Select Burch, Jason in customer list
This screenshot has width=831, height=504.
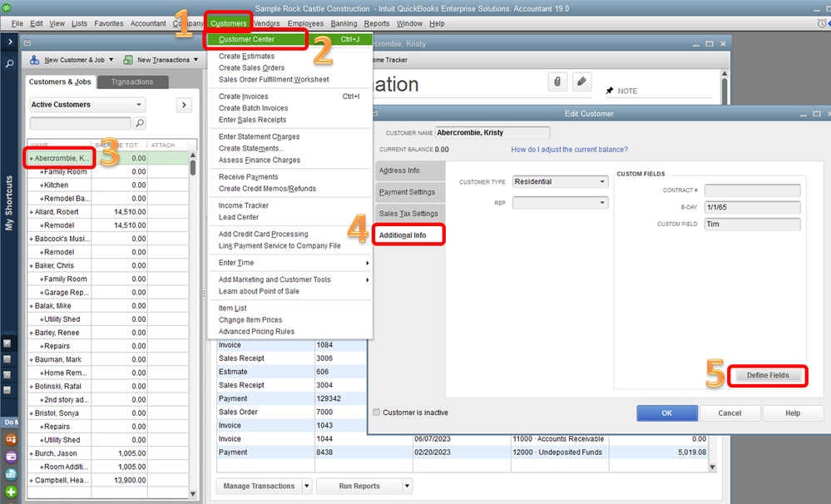coord(56,453)
